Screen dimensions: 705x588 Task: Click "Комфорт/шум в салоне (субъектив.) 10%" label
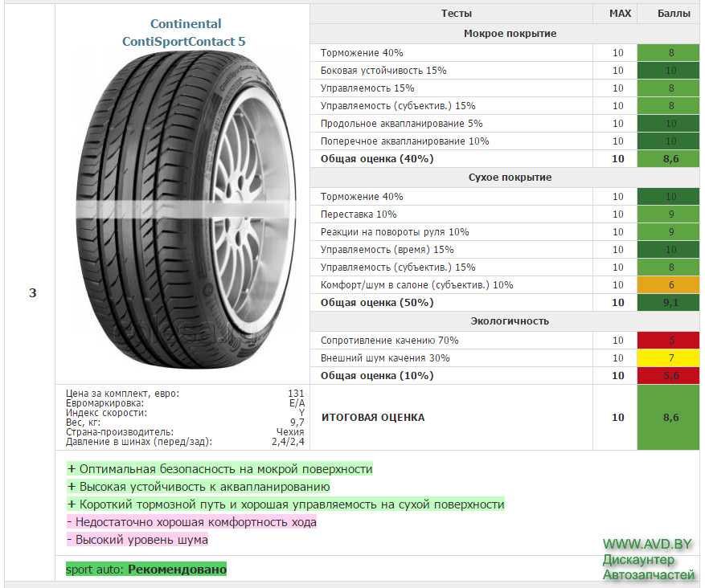[x=416, y=285]
